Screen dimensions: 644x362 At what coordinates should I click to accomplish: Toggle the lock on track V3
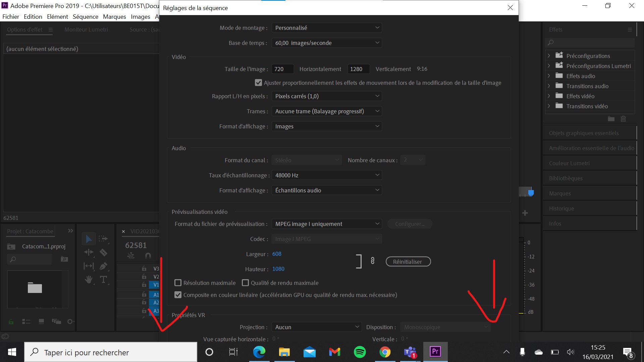[x=144, y=268]
